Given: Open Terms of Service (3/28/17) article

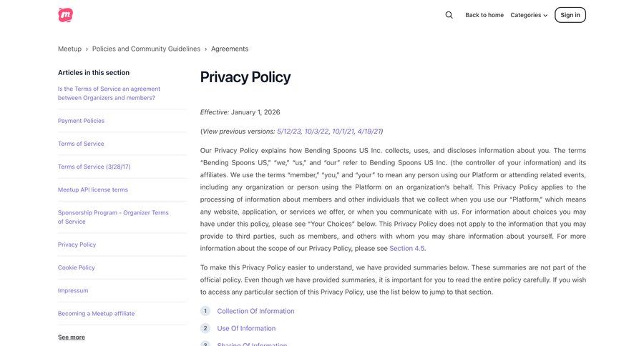Looking at the screenshot, I should (x=94, y=167).
